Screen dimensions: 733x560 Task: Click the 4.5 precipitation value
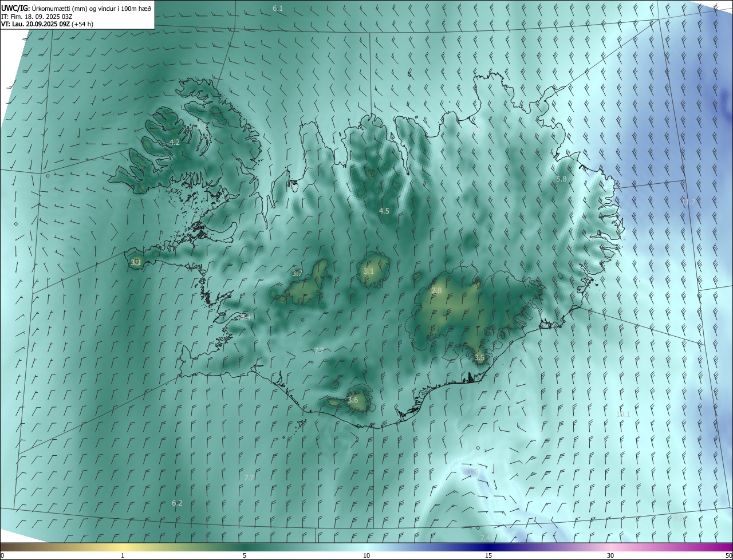384,211
